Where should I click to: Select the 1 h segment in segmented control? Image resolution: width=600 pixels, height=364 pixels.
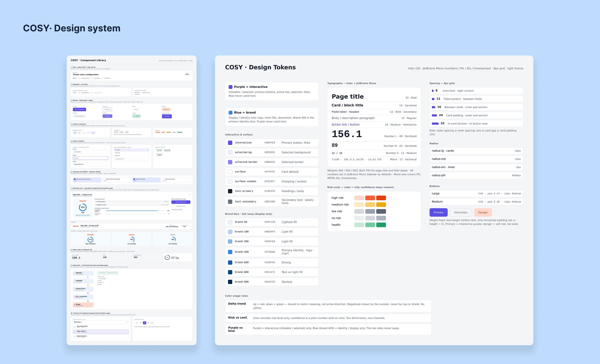(x=84, y=133)
